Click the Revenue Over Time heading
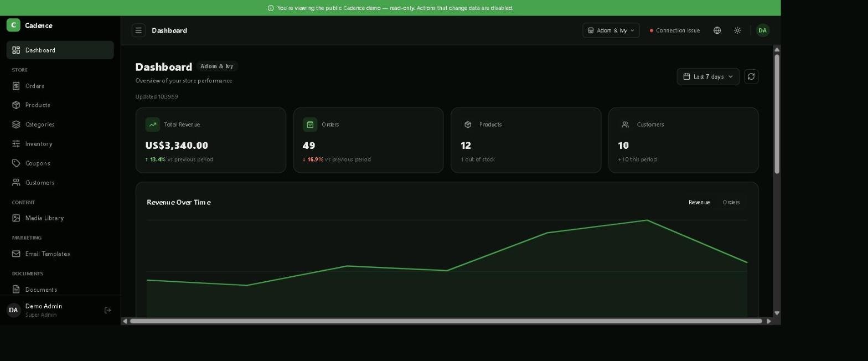The image size is (868, 361). pyautogui.click(x=178, y=202)
